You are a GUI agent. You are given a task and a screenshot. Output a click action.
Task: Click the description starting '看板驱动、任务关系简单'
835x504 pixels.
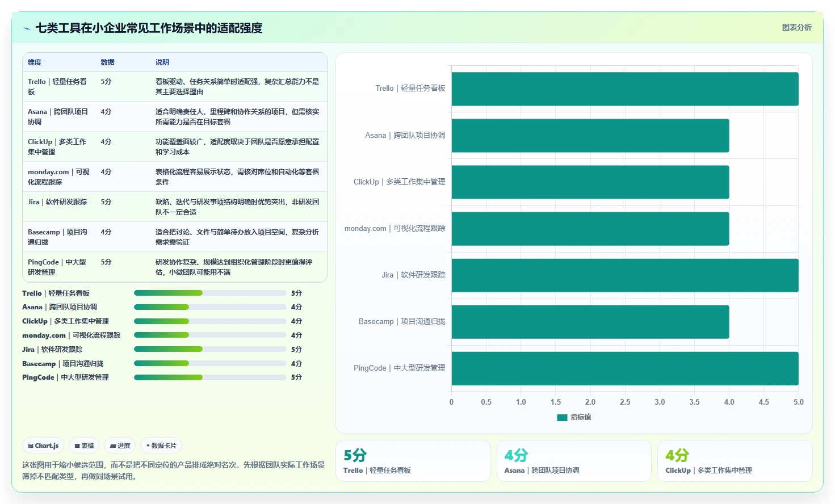click(x=237, y=87)
